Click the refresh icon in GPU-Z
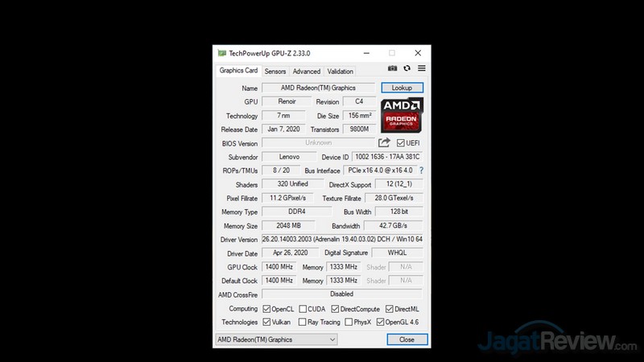The width and height of the screenshot is (644, 362). click(407, 68)
